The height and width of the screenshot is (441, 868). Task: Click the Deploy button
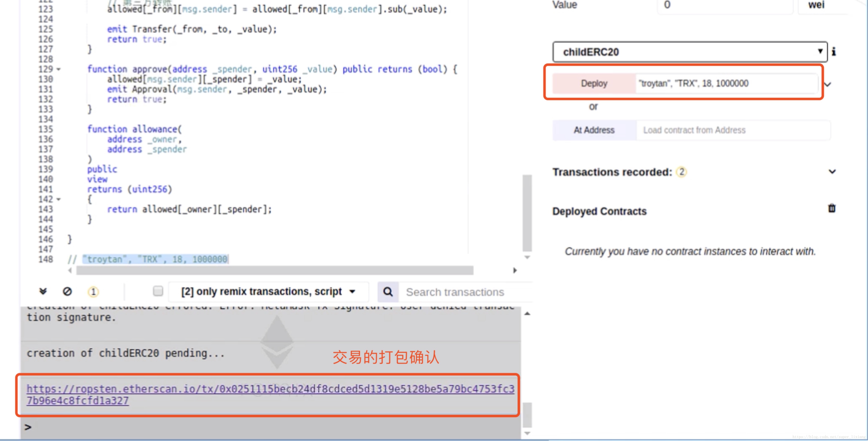pos(594,83)
